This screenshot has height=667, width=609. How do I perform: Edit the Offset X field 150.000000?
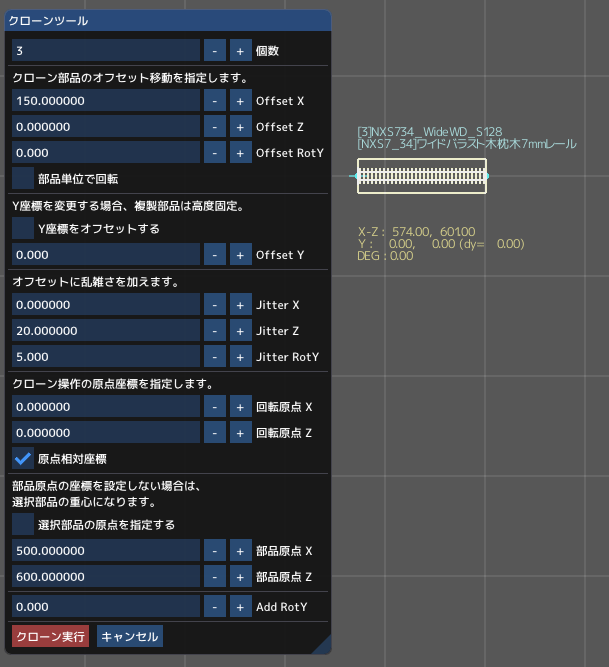pyautogui.click(x=106, y=101)
